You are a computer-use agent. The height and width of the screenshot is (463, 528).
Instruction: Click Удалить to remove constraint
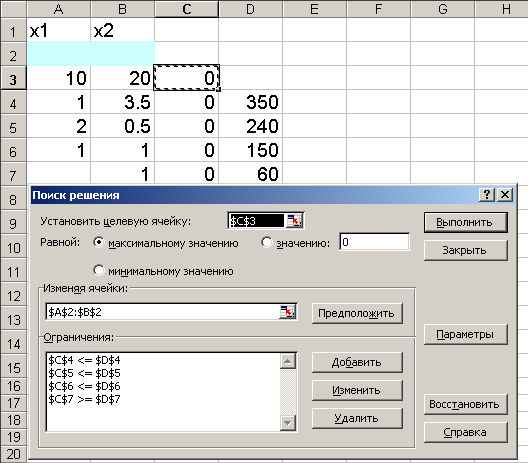(357, 418)
